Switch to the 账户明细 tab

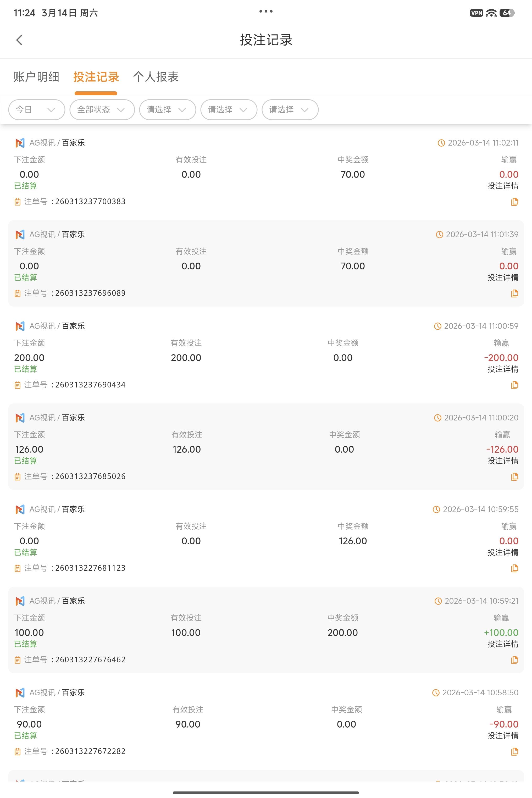(36, 77)
